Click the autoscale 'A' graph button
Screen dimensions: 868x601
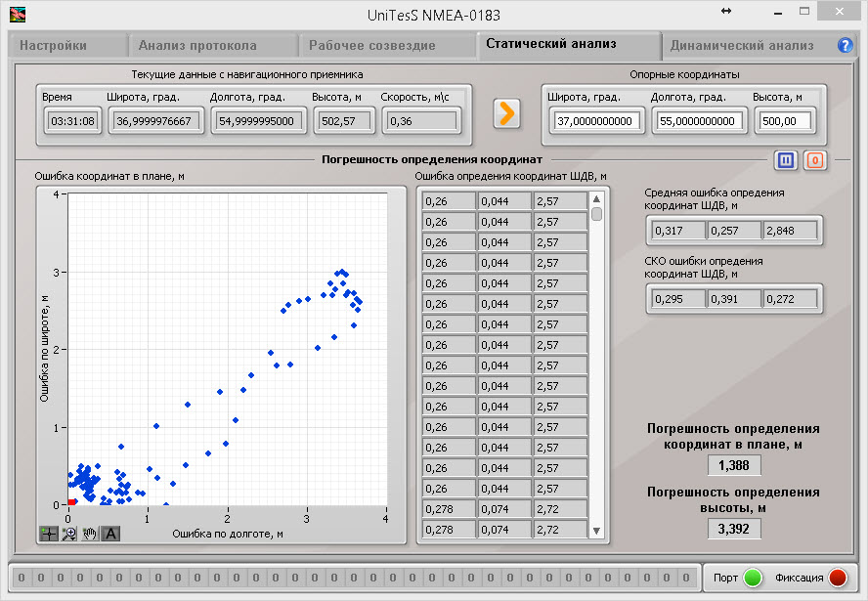coord(110,534)
